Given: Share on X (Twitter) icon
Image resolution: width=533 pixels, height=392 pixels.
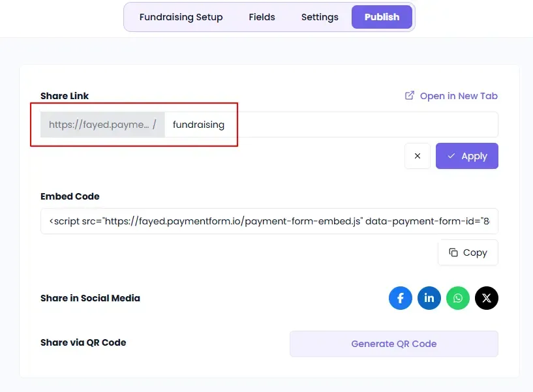Looking at the screenshot, I should pyautogui.click(x=487, y=298).
